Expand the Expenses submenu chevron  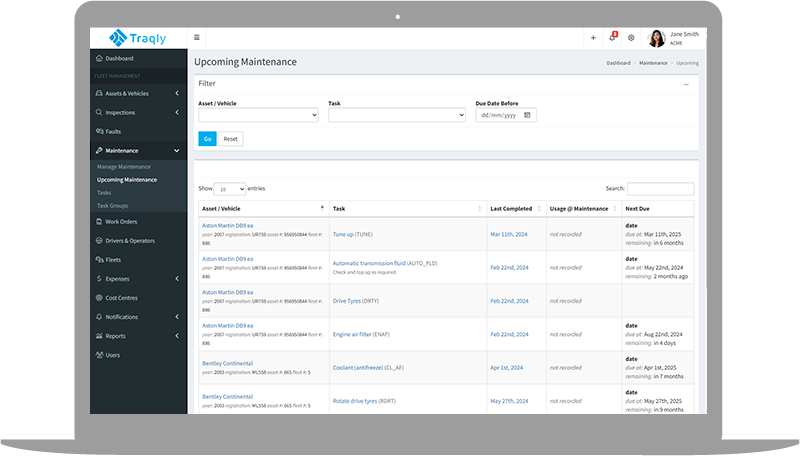pos(177,278)
